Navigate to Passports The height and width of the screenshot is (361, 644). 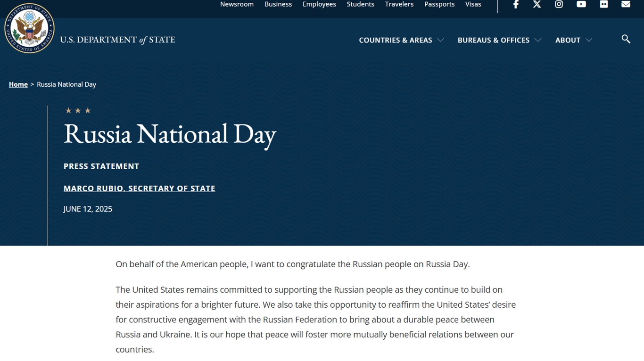439,4
